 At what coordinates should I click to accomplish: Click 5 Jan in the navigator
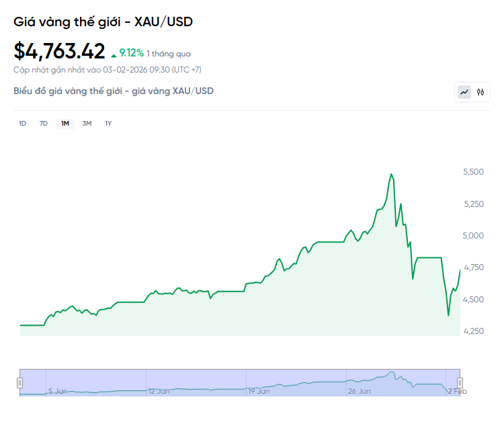pyautogui.click(x=57, y=390)
